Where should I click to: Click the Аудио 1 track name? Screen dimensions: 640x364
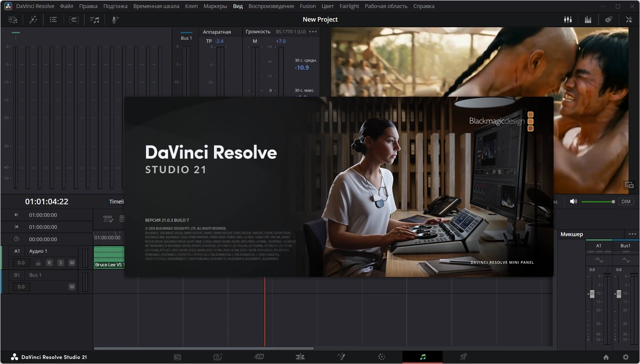pyautogui.click(x=38, y=251)
